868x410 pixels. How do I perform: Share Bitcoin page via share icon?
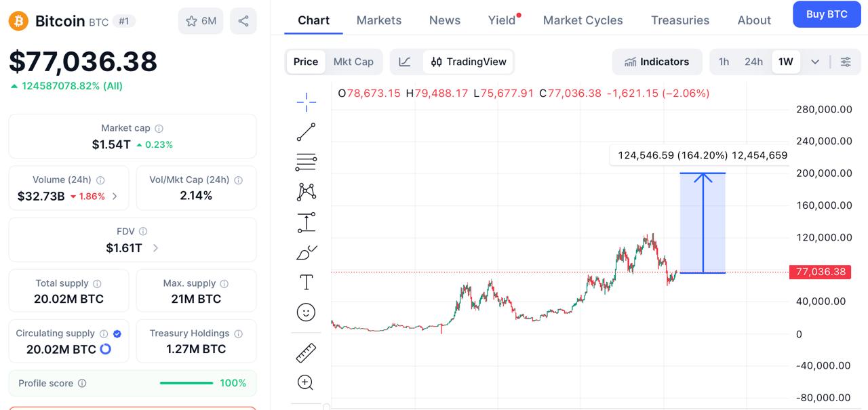click(243, 21)
